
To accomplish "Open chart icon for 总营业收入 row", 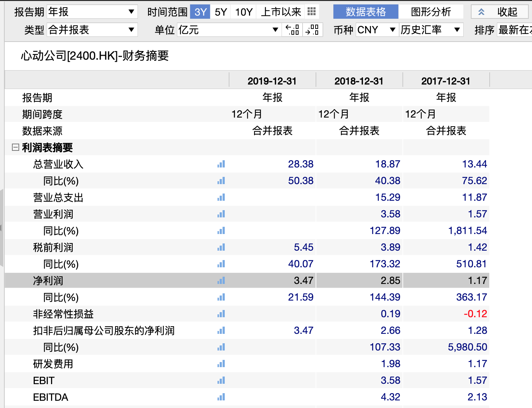I will click(221, 164).
